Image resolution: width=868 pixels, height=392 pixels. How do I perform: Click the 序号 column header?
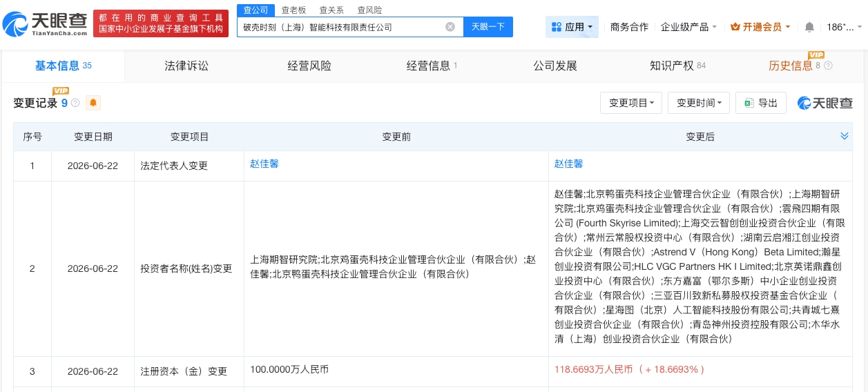coord(32,137)
